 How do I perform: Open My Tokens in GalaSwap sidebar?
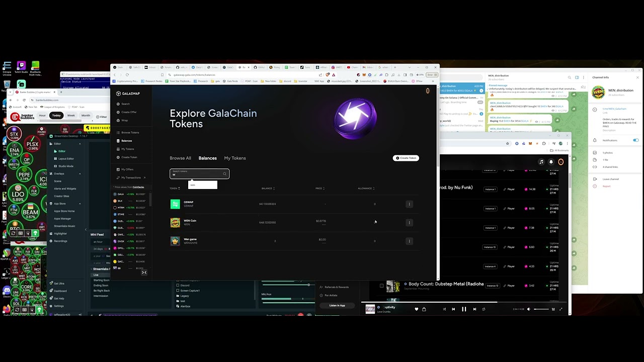coord(125,149)
